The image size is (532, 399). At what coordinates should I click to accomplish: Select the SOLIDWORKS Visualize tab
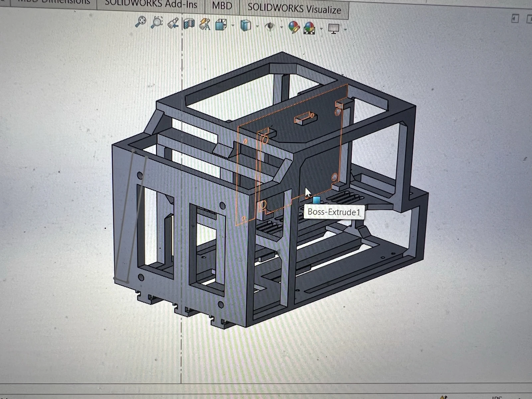pos(294,8)
